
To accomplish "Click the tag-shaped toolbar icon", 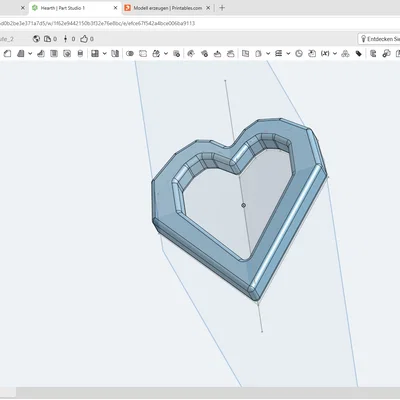I will coord(359,53).
